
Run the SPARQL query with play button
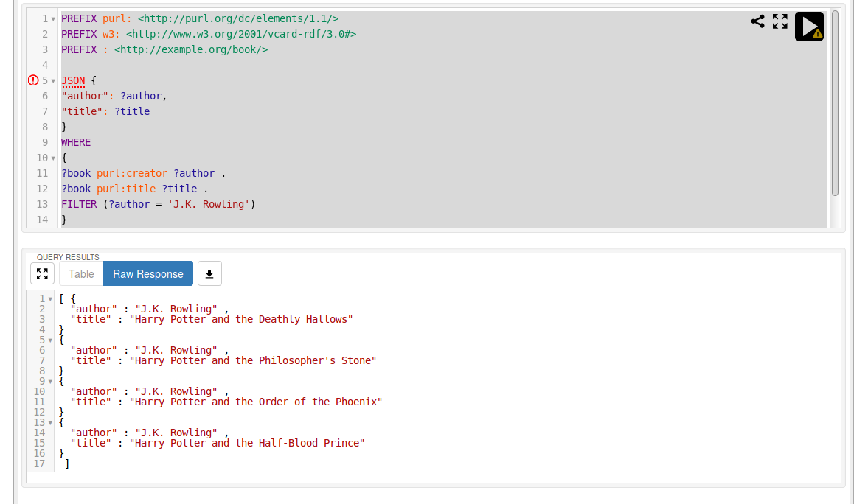809,26
